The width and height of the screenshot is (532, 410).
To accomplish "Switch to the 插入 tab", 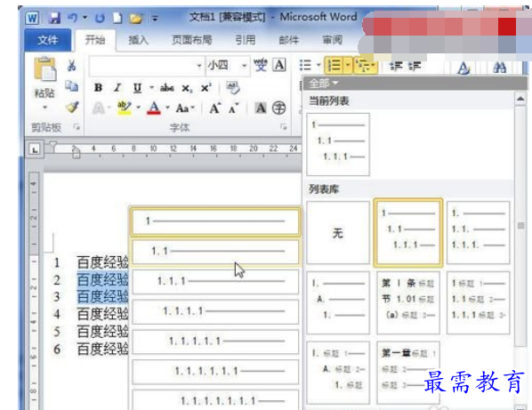I will click(x=138, y=40).
